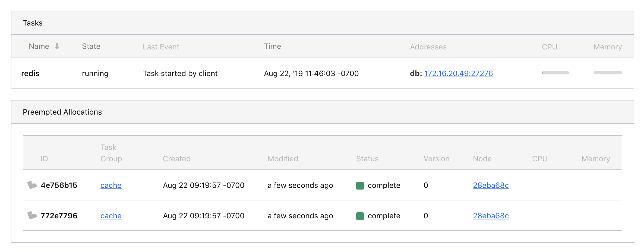Click the Preempted Allocations section header
This screenshot has width=644, height=252.
pyautogui.click(x=62, y=112)
